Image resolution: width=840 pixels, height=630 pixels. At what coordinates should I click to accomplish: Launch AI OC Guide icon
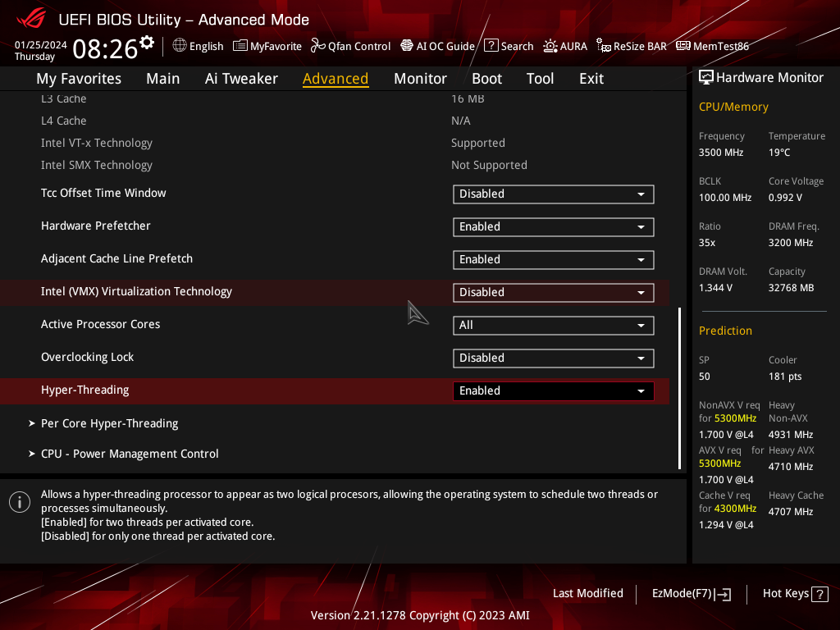[407, 46]
